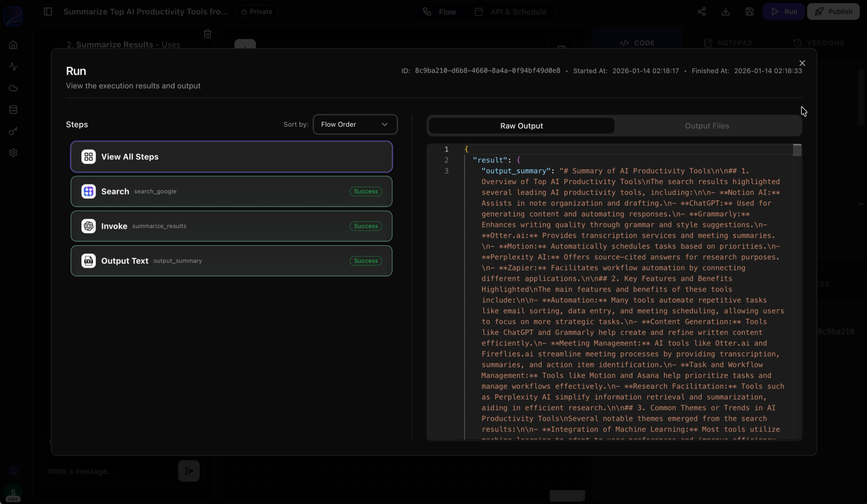Viewport: 867px width, 504px height.
Task: Open the activity pulse icon in sidebar
Action: point(13,66)
